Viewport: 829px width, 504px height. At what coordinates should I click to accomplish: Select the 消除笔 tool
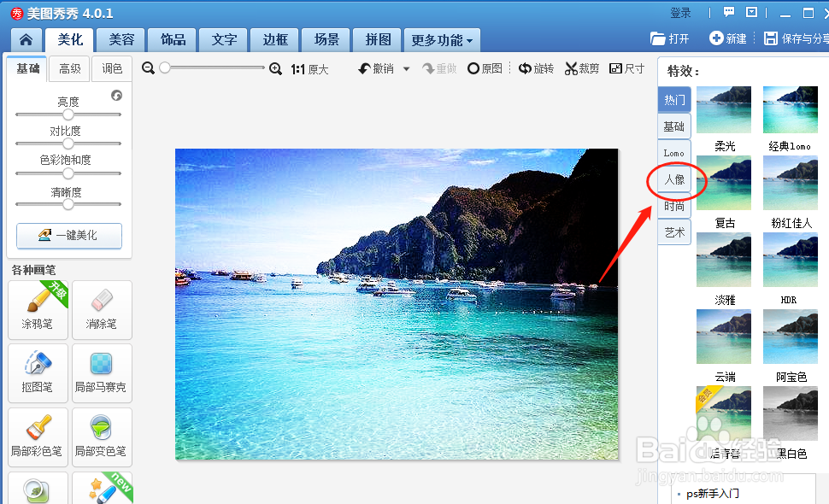point(102,309)
